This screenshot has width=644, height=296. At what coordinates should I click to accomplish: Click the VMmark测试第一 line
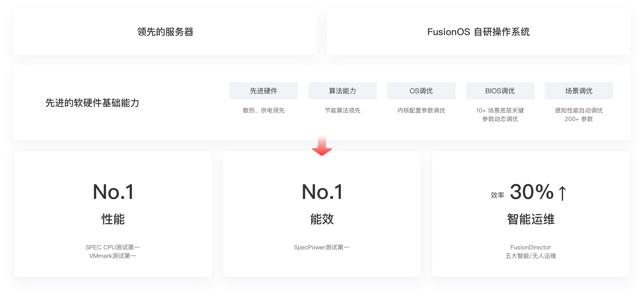click(x=113, y=256)
